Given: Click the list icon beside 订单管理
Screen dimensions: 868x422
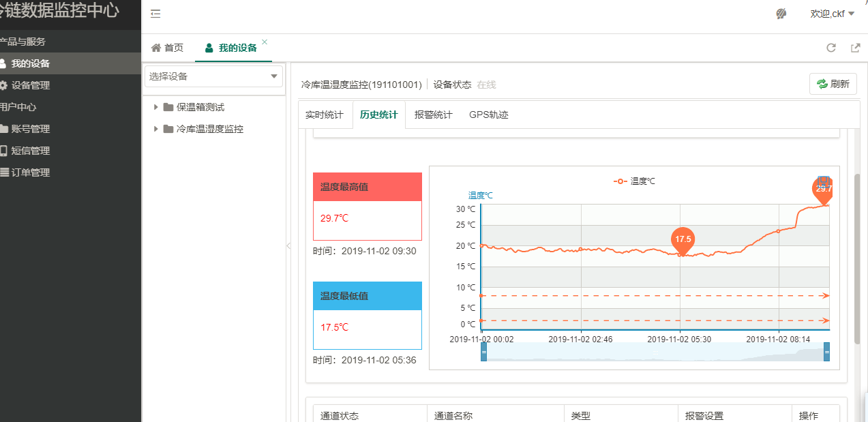Looking at the screenshot, I should click(x=4, y=172).
